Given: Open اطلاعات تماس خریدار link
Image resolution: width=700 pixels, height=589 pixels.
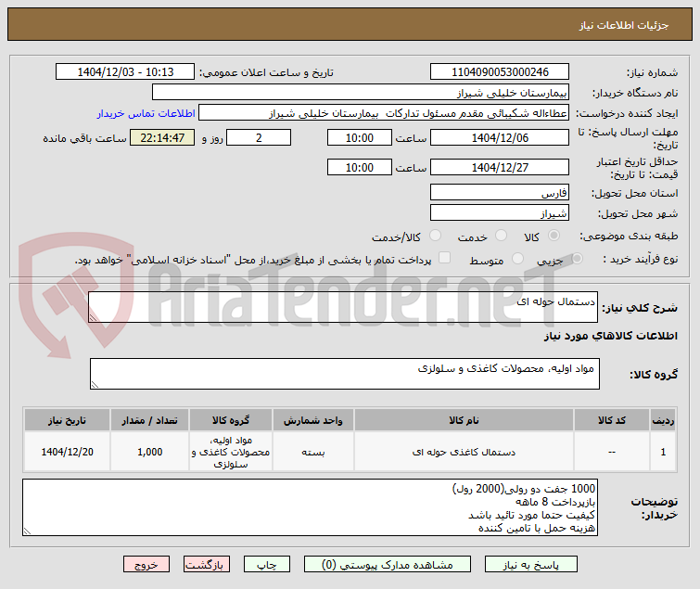Looking at the screenshot, I should coord(146,113).
